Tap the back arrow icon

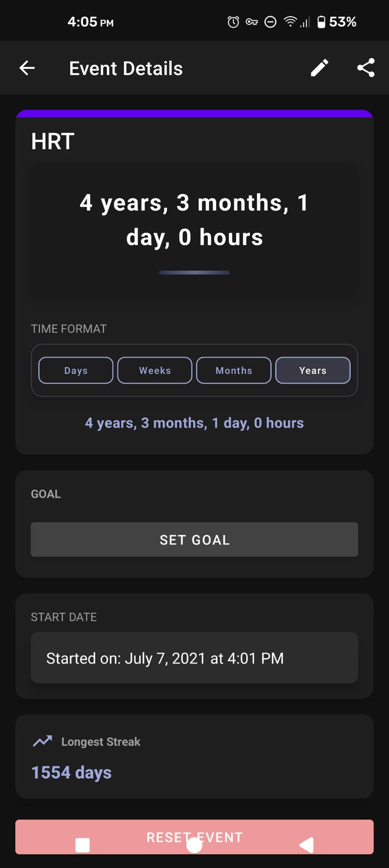click(x=27, y=68)
